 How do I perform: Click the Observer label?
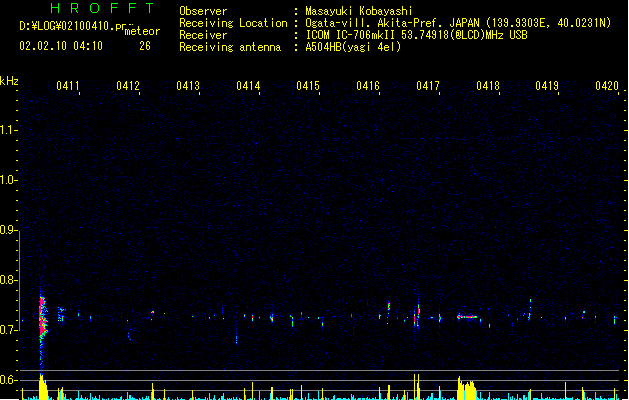click(203, 11)
